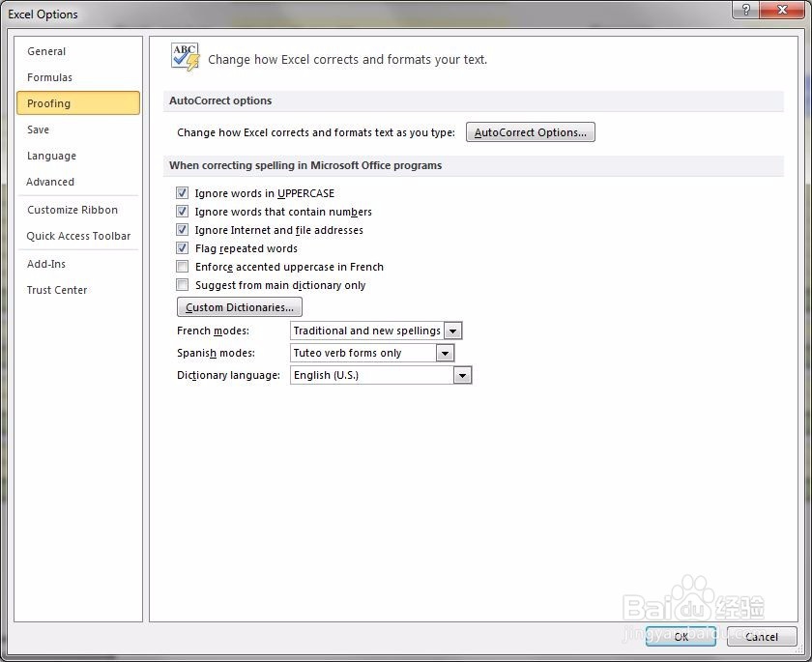Click the AutoCorrect Options button
The image size is (812, 662).
531,132
